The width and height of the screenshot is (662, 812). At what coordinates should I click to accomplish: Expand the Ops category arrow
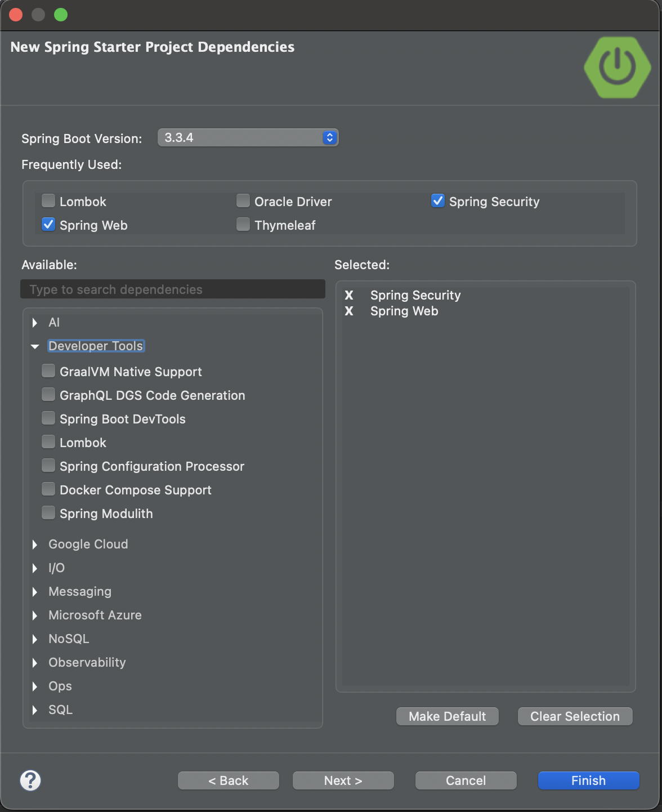point(35,686)
